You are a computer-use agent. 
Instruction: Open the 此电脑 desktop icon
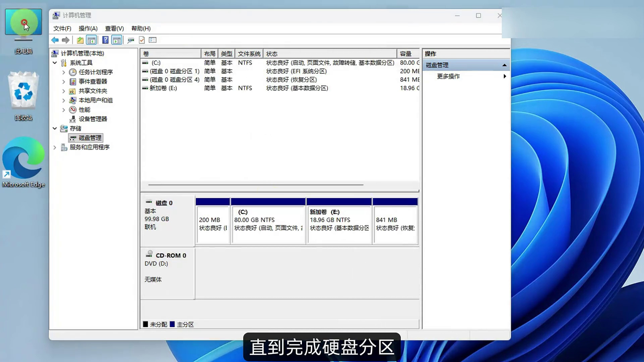tap(23, 31)
